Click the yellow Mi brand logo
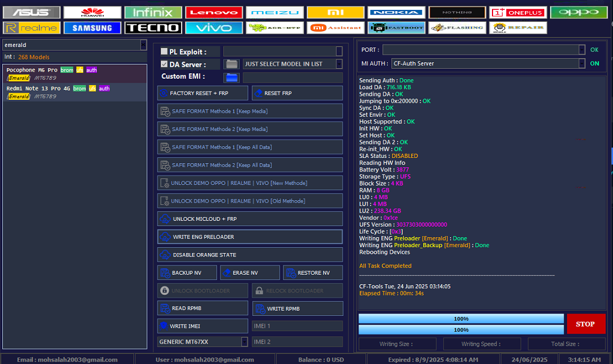 (336, 12)
